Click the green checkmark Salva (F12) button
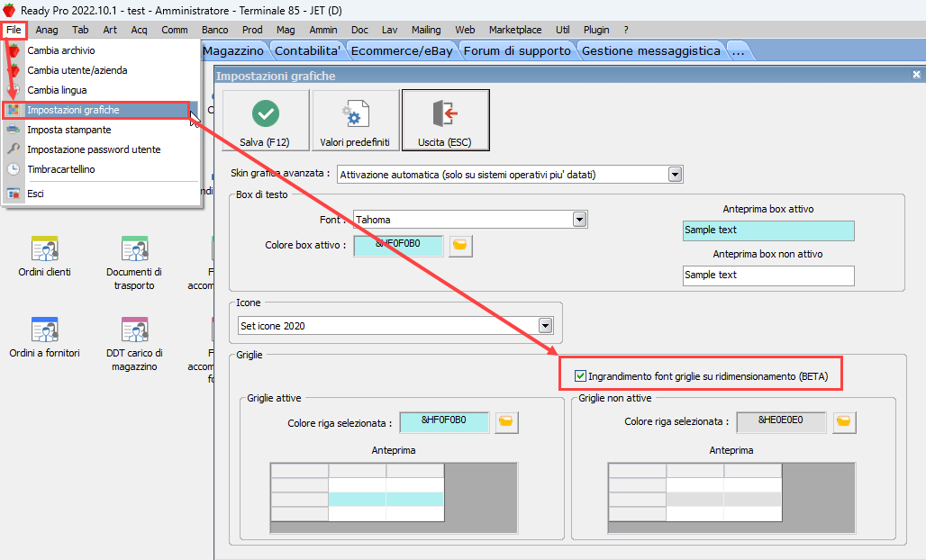 [265, 121]
